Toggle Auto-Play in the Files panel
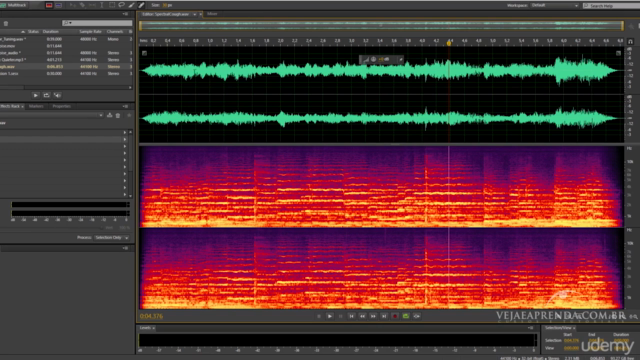 tap(58, 95)
